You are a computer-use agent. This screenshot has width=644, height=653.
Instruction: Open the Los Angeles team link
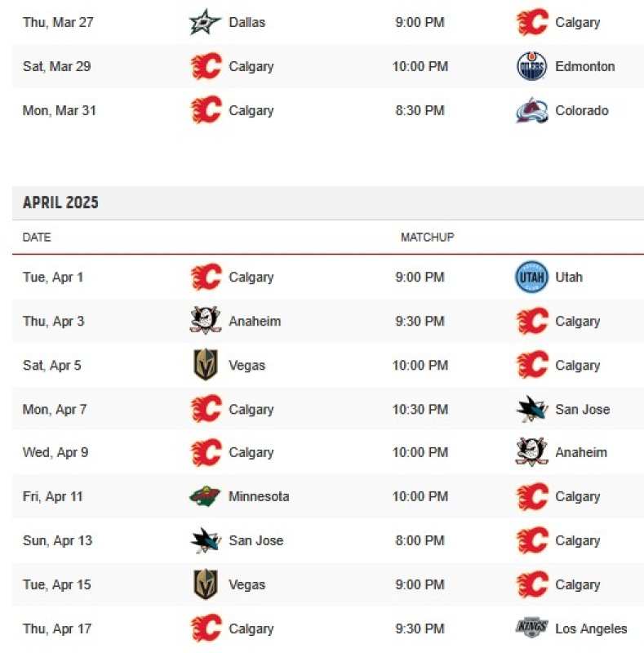(591, 629)
